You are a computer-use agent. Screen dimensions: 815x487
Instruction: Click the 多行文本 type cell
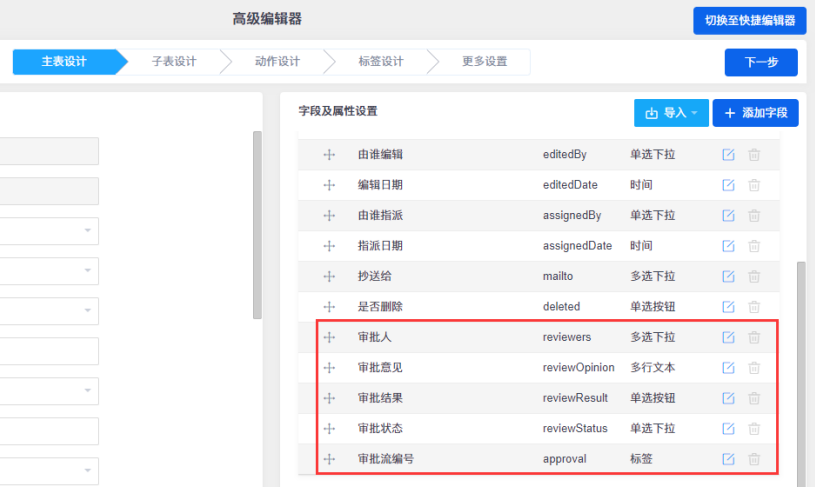pyautogui.click(x=653, y=367)
